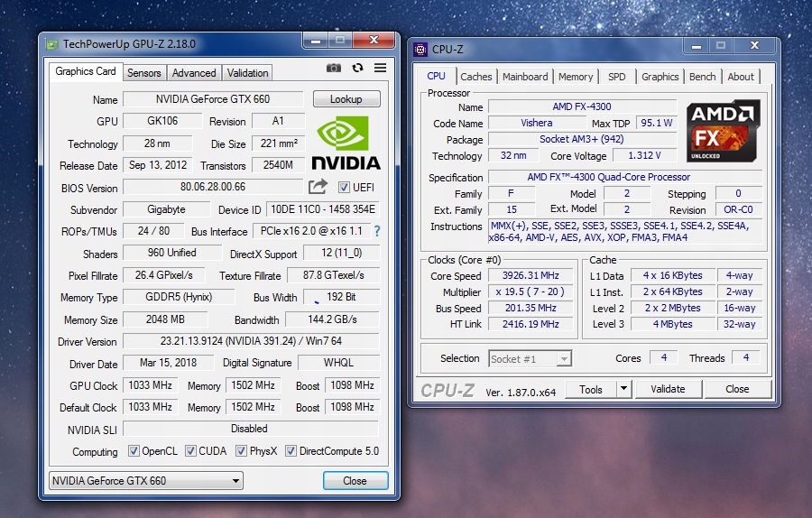Open Bus Interface help question mark
This screenshot has width=812, height=518.
[x=377, y=231]
